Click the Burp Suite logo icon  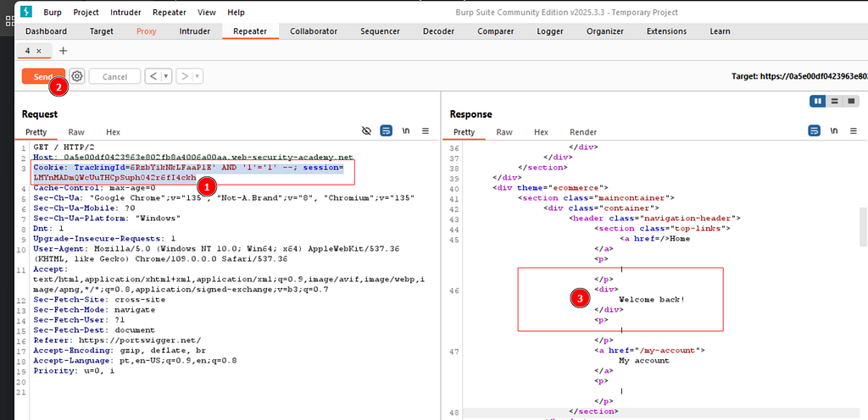26,12
